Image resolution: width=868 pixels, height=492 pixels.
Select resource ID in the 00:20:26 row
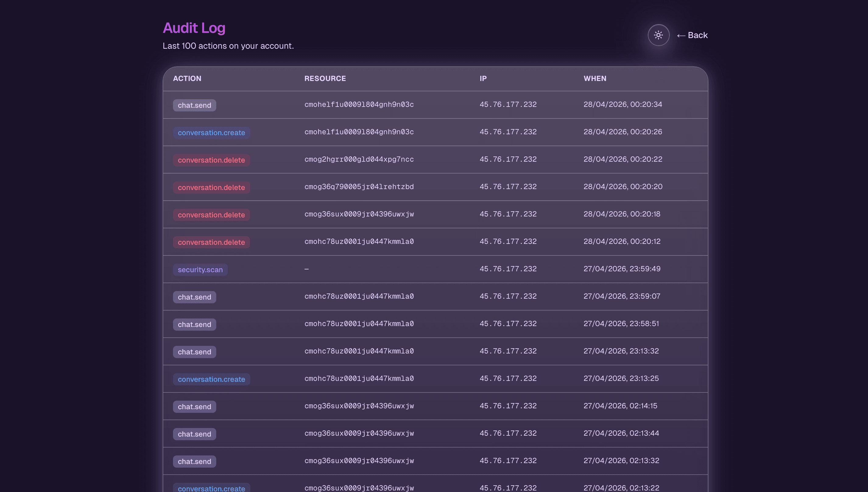[x=359, y=132]
